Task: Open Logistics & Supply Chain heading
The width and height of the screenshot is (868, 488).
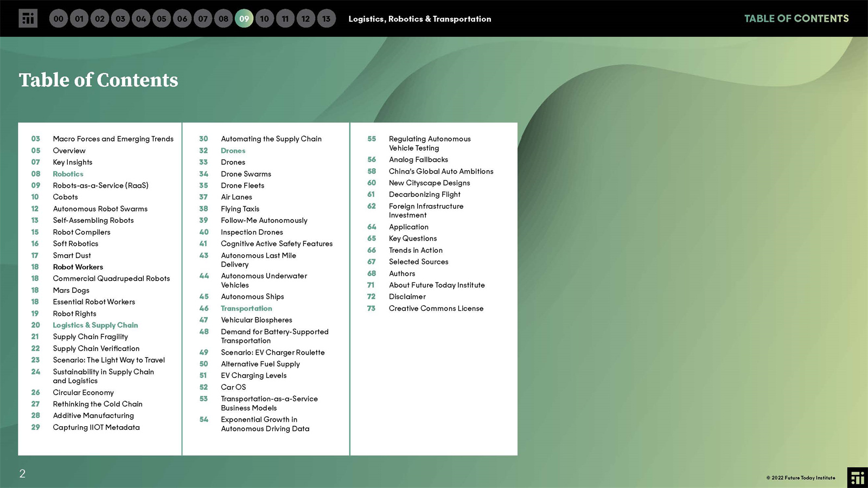Action: coord(95,325)
